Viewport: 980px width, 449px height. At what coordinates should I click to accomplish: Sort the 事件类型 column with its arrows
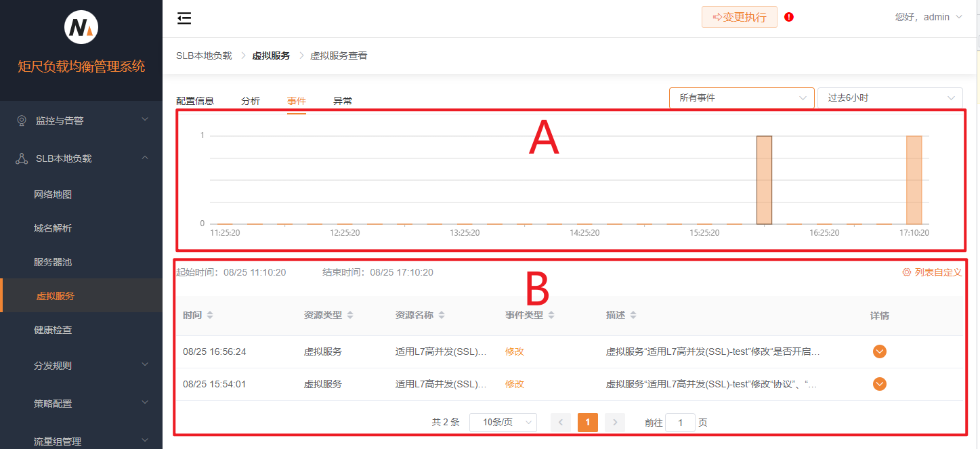[x=551, y=314]
